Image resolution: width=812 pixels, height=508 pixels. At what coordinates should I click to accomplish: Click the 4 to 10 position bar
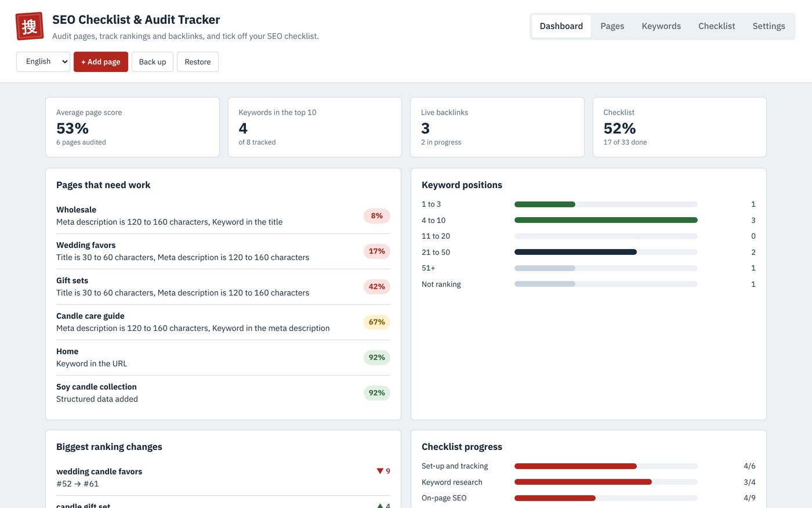click(x=606, y=220)
